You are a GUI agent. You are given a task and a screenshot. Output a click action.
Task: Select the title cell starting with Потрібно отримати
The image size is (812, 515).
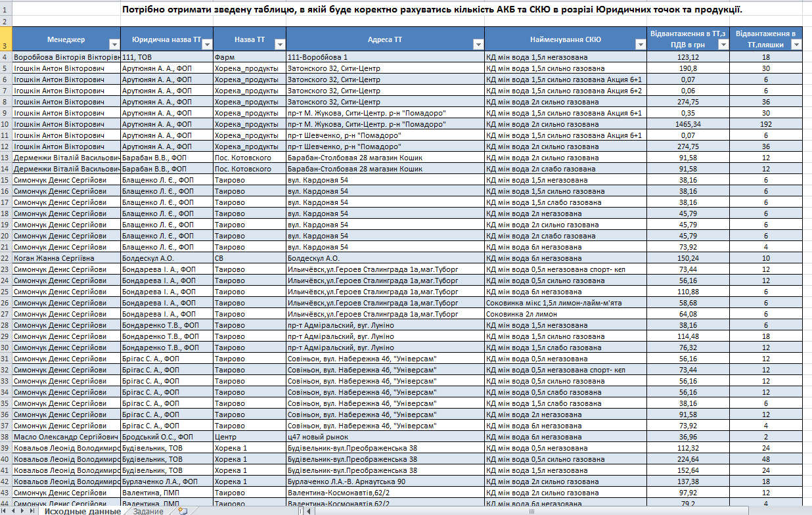point(432,9)
